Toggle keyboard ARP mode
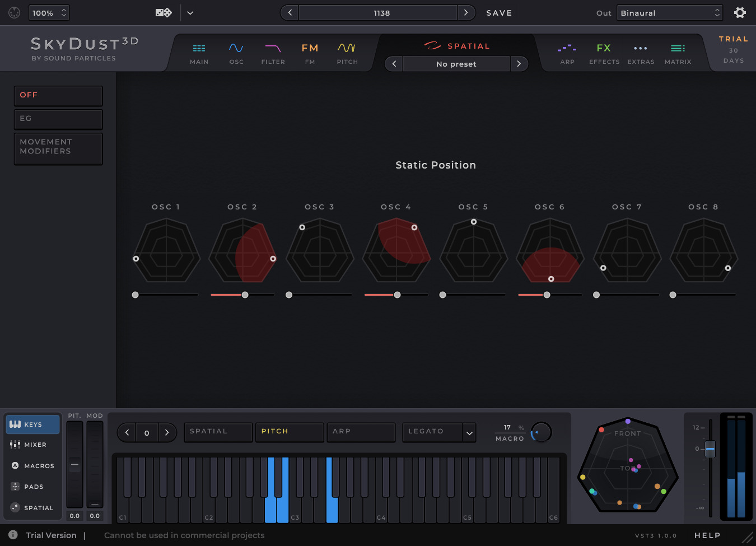The image size is (756, 546). [361, 432]
